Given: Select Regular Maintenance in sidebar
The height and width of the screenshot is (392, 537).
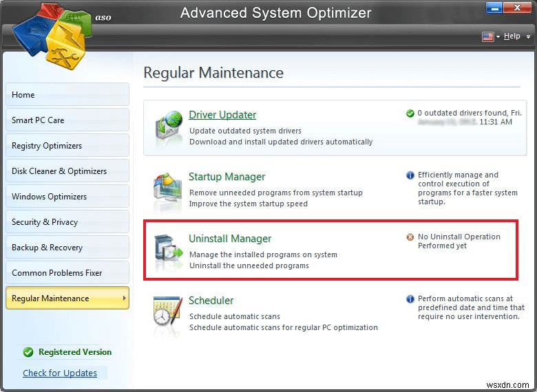Looking at the screenshot, I should click(67, 298).
